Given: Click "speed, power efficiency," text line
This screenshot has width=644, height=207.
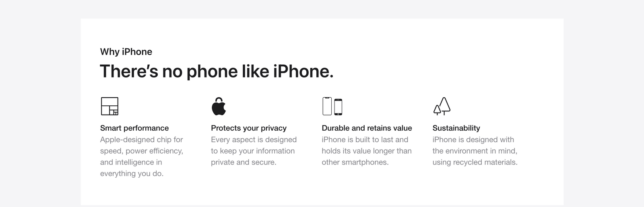Looking at the screenshot, I should point(141,151).
